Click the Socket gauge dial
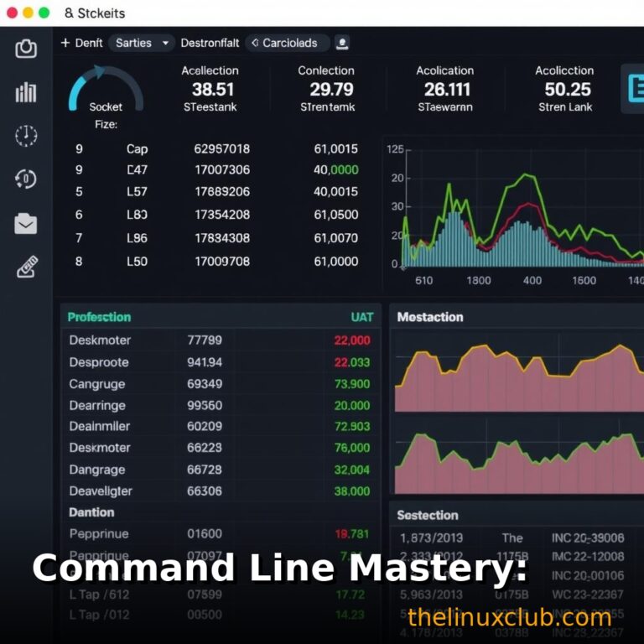This screenshot has width=644, height=644. pos(106,88)
